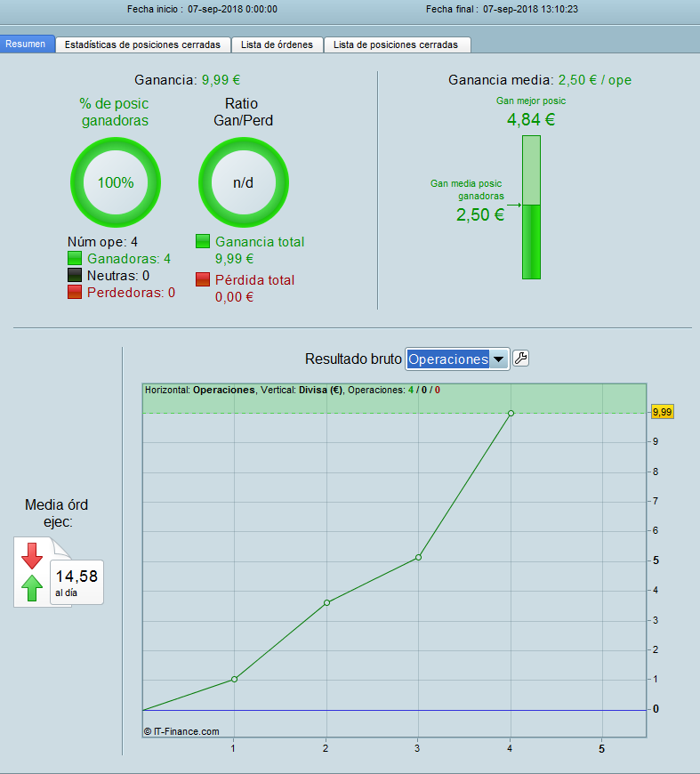This screenshot has width=700, height=774.
Task: Click the red Pérdida total square
Action: click(203, 279)
